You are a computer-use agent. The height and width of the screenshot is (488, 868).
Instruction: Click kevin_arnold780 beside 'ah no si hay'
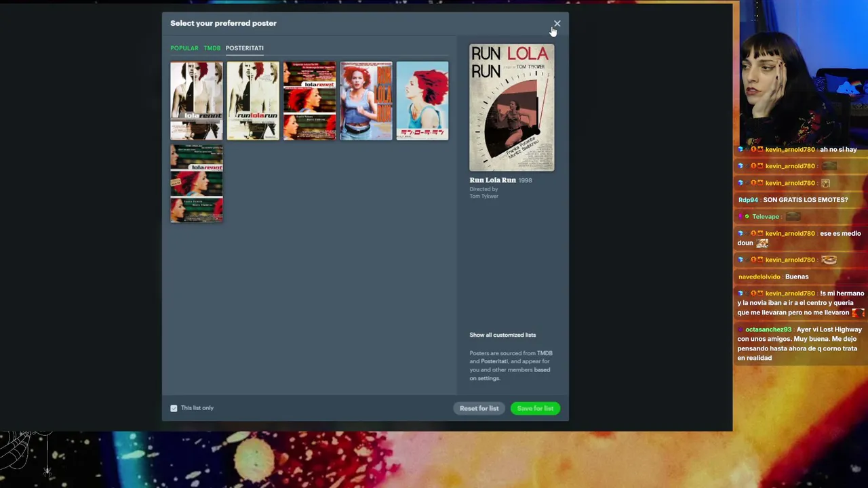pos(790,150)
